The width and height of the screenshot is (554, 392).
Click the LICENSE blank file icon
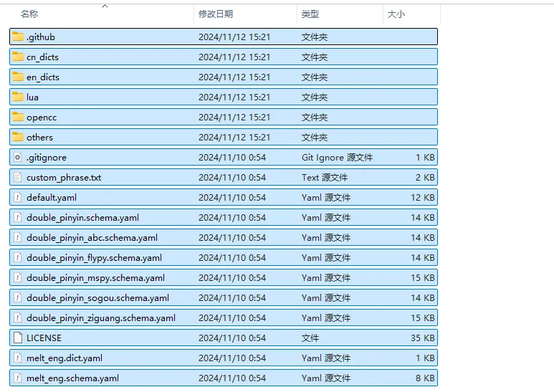pos(18,338)
